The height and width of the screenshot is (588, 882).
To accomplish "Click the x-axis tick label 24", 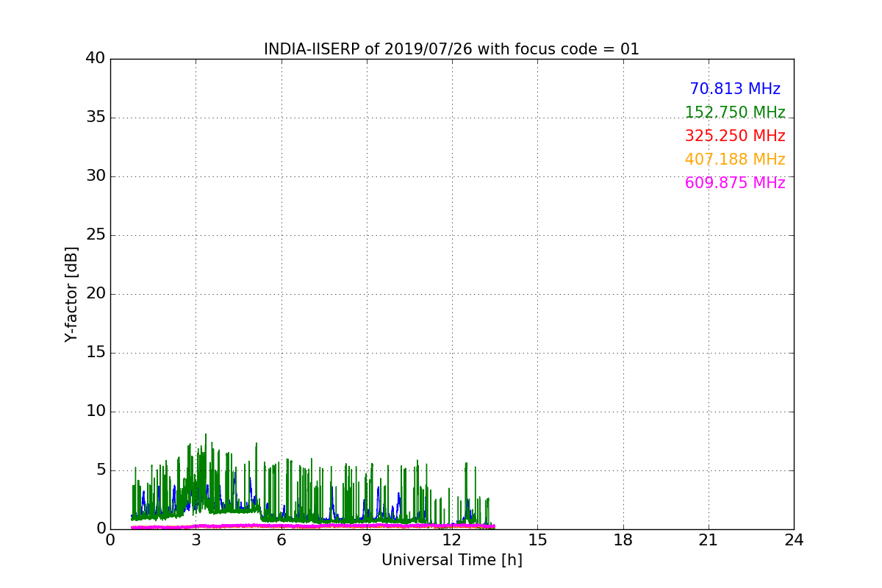I will tap(794, 540).
